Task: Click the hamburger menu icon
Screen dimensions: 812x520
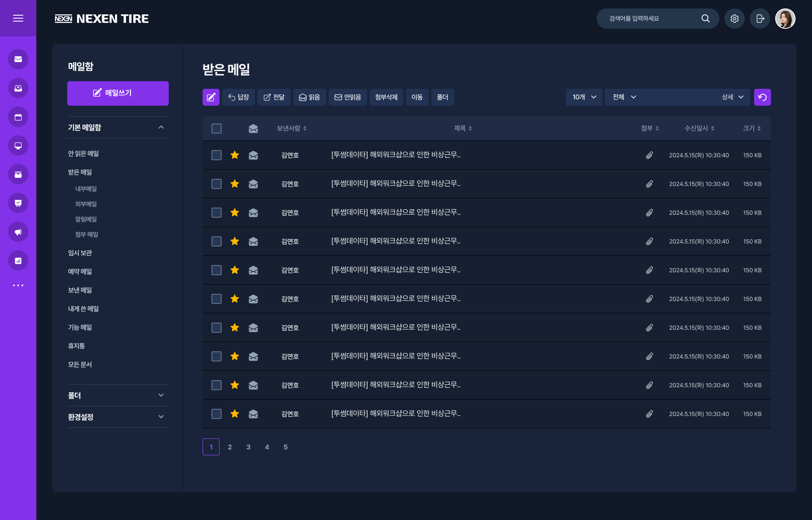Action: coord(18,18)
